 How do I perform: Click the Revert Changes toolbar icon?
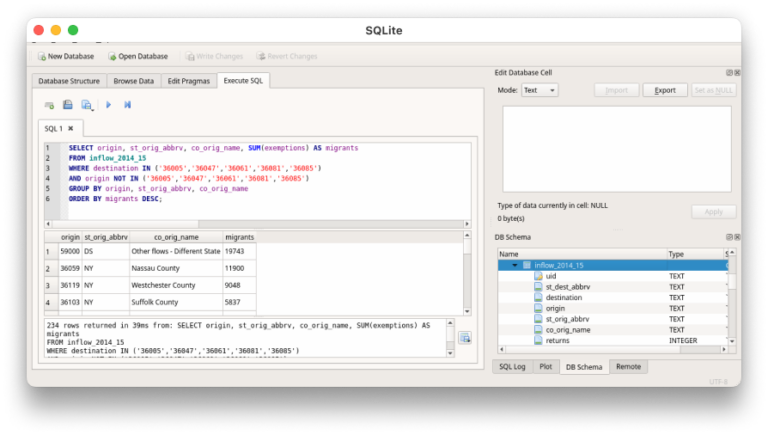click(261, 57)
